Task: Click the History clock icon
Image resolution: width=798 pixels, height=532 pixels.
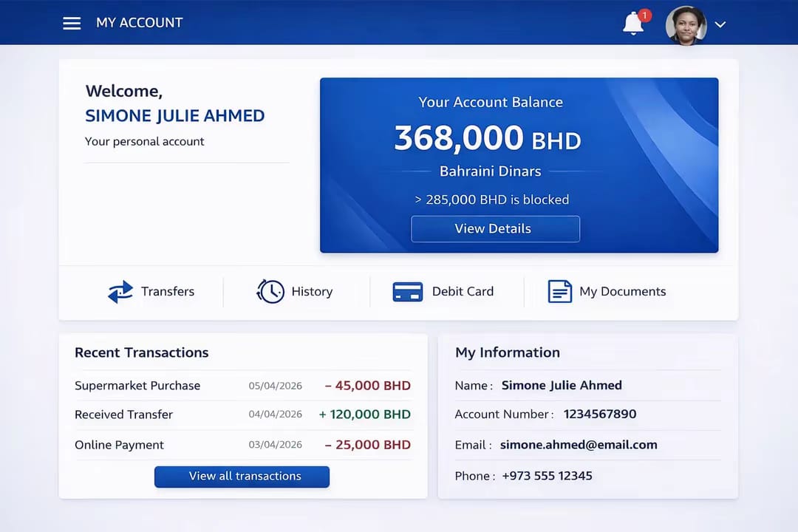Action: click(270, 292)
